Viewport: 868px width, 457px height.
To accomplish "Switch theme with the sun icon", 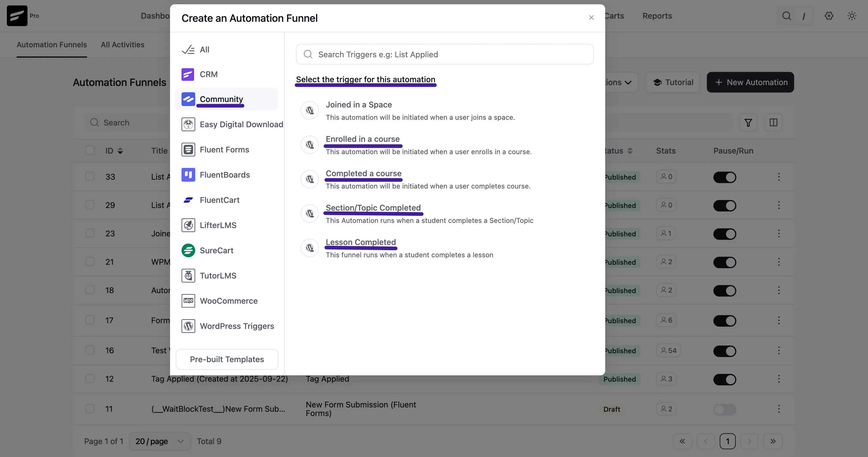I will 852,16.
